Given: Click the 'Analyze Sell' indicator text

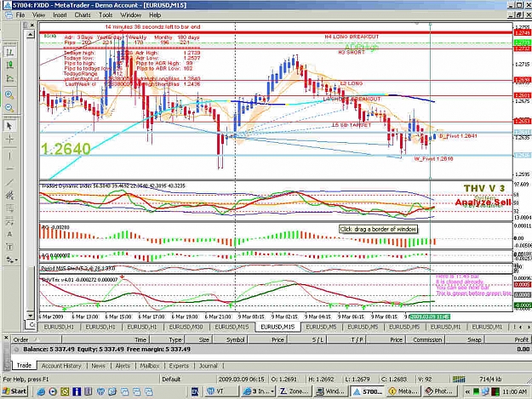Looking at the screenshot, I should tap(483, 202).
